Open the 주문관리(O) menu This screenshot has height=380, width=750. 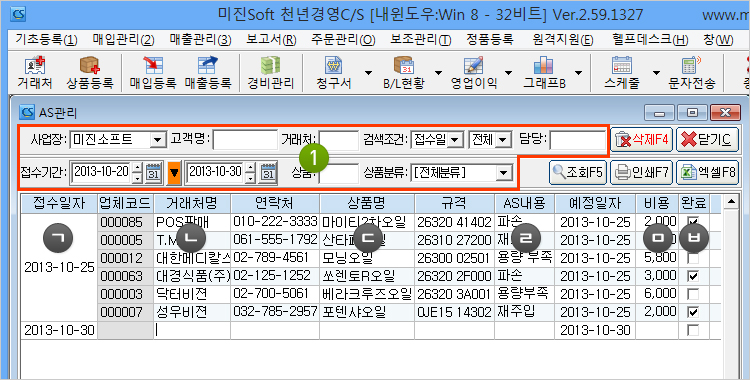(343, 40)
